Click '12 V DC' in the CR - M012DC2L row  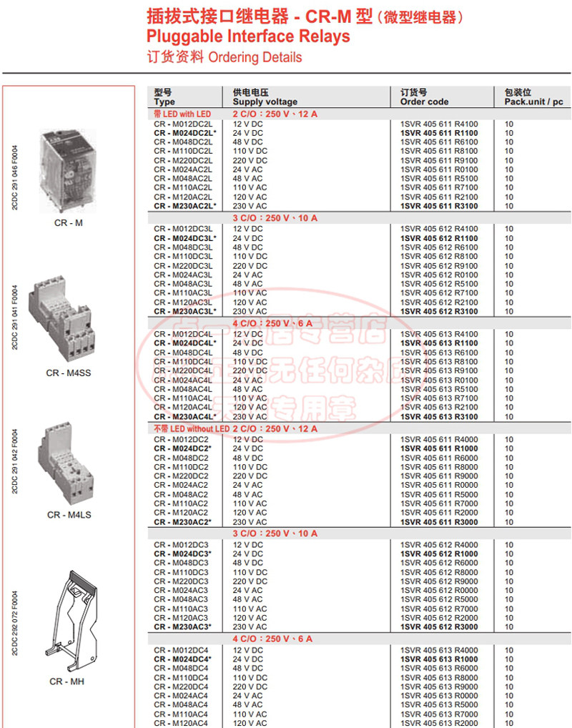tap(247, 124)
